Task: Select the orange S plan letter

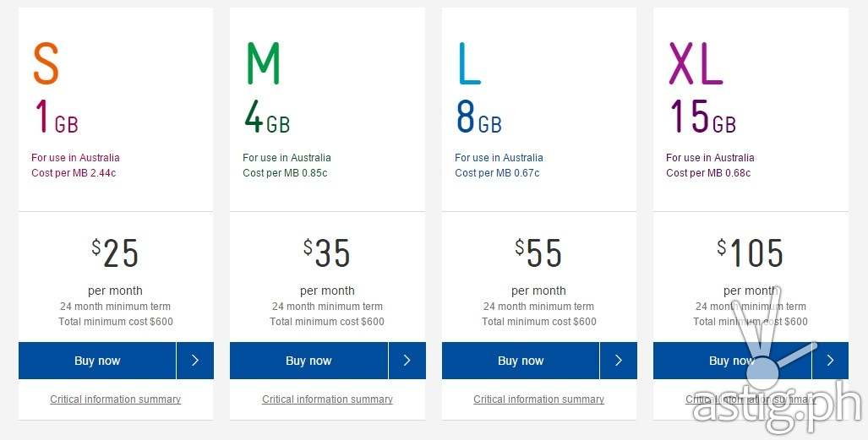Action: 46,63
